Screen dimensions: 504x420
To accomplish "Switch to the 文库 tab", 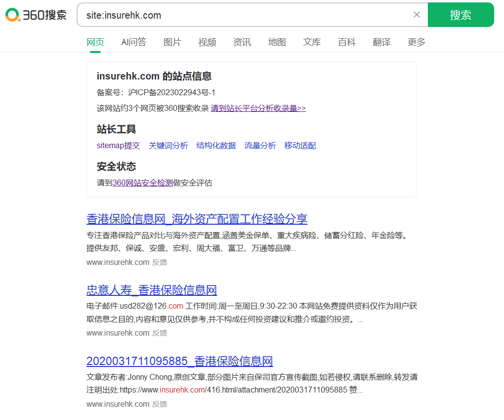I will 312,42.
